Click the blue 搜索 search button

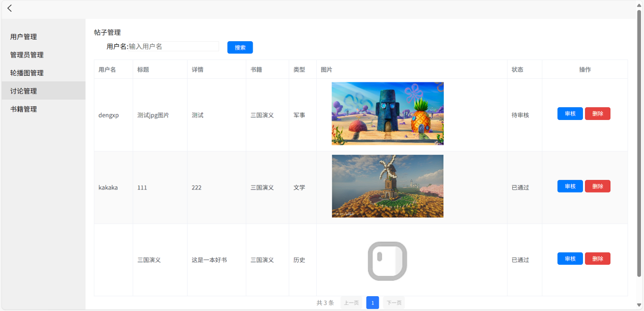tap(239, 47)
